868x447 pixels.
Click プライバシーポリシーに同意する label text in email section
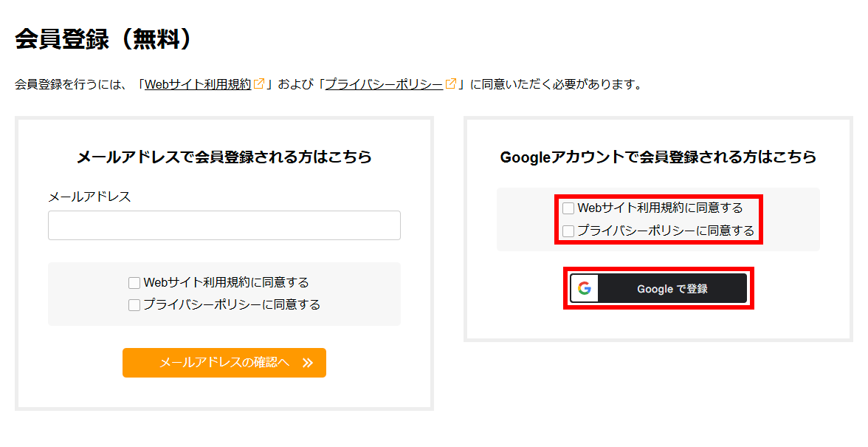tap(232, 304)
